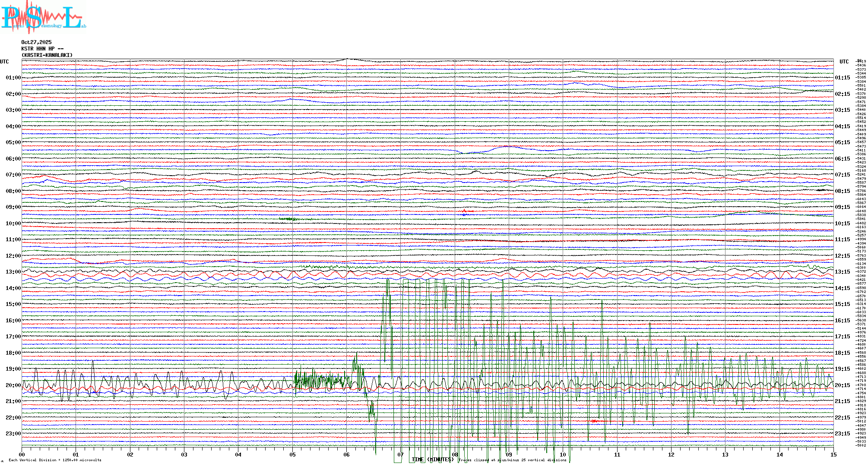Screen dimensions: 868x466
Task: Click minute 12 on bottom time axis
Action: [671, 454]
